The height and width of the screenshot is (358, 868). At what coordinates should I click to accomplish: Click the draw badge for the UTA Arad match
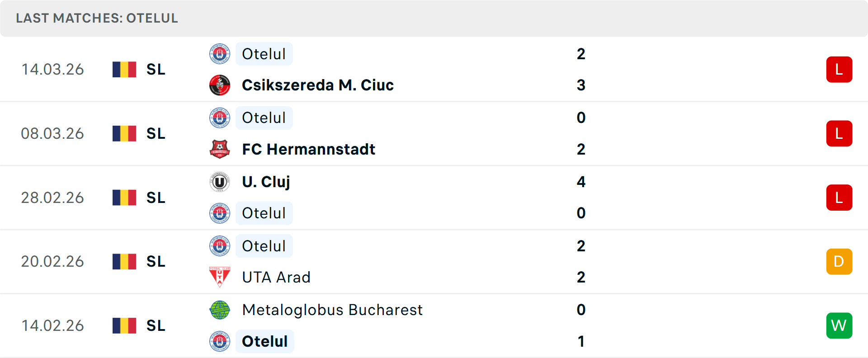click(839, 261)
